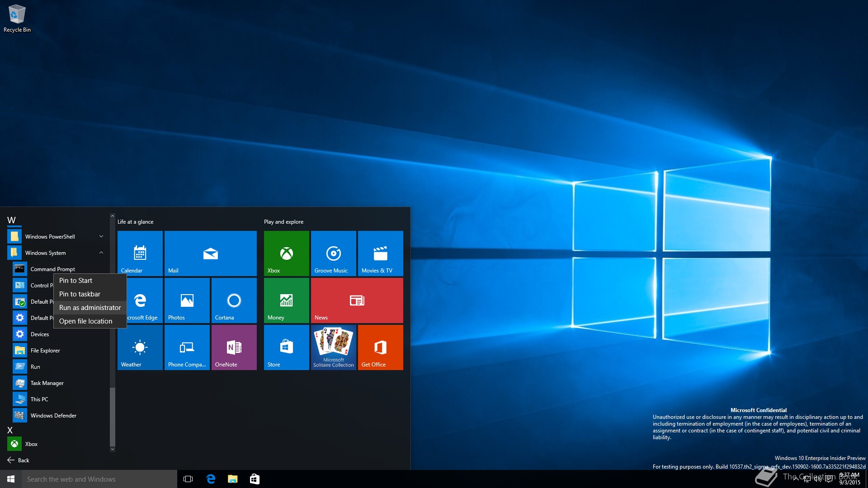This screenshot has height=488, width=868.
Task: Open the Groove Music tile
Action: [x=334, y=253]
